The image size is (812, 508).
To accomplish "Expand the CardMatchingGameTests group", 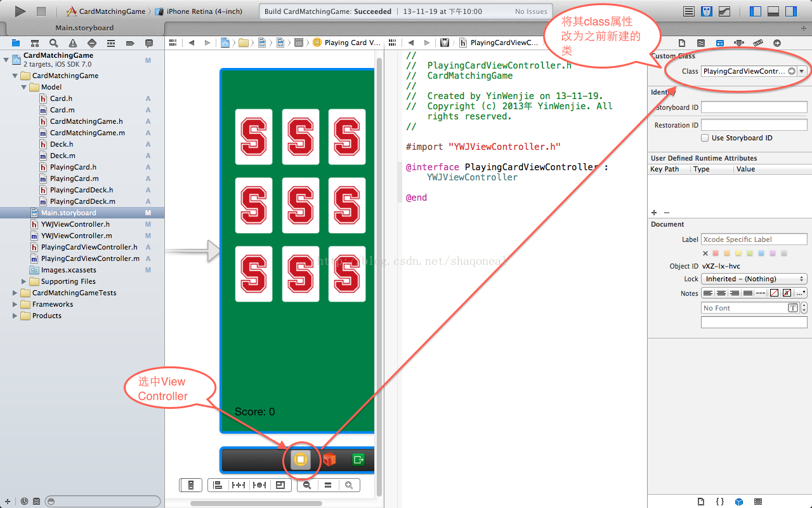I will (15, 293).
